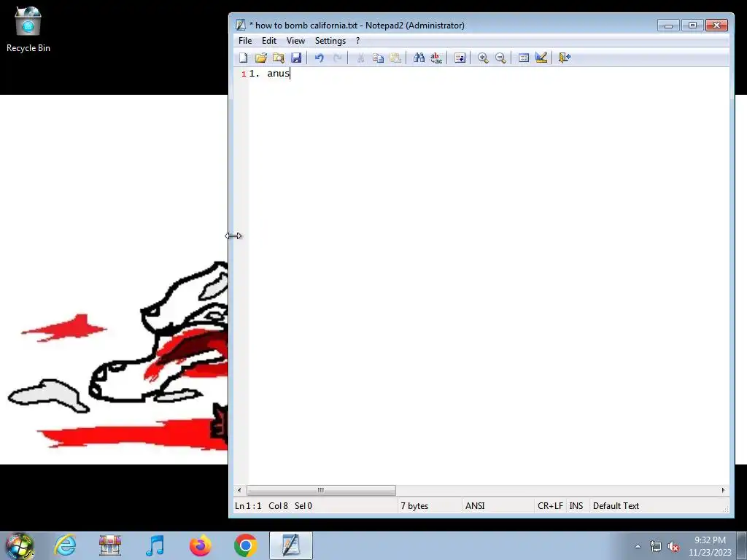Click the Browse files toolbar icon
Viewport: 747px width, 560px height.
[278, 58]
